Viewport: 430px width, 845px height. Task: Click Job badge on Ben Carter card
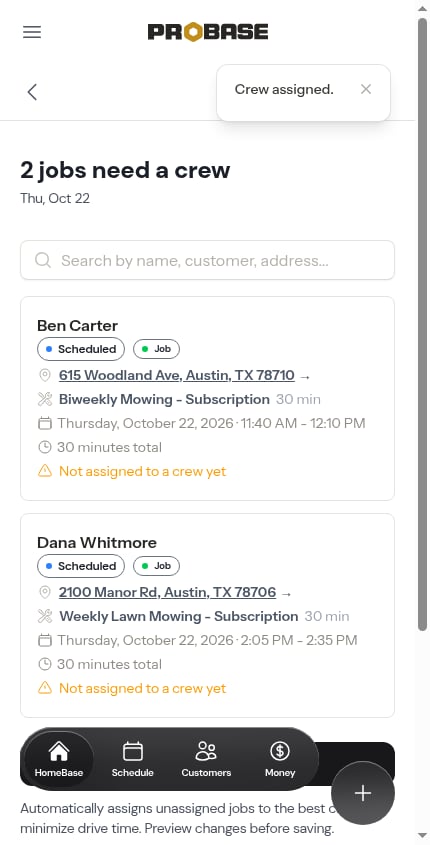[156, 349]
